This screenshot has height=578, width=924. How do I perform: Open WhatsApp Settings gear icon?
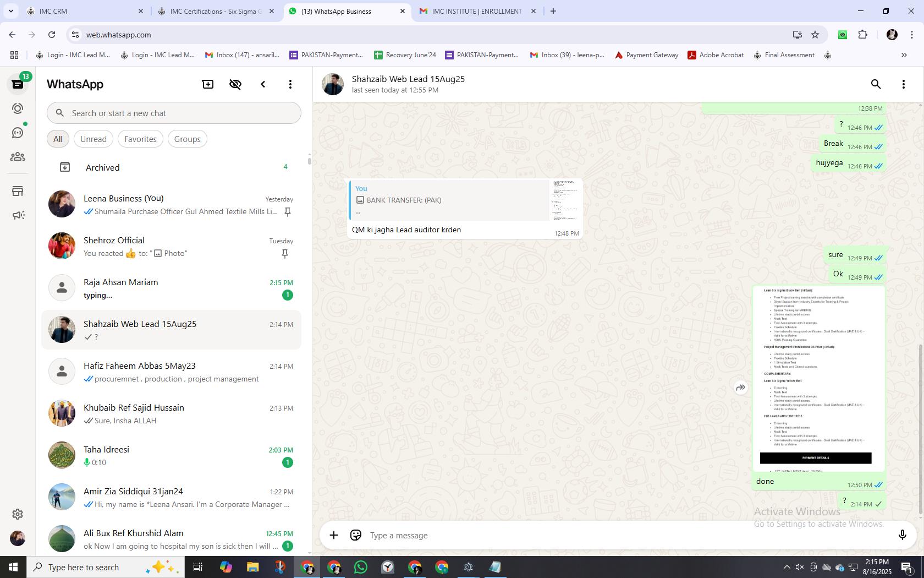[18, 514]
